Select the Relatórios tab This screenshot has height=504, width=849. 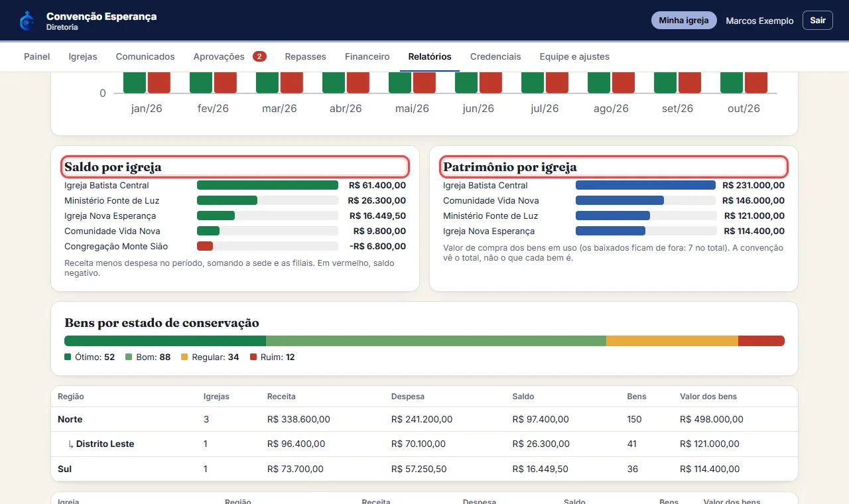[430, 56]
